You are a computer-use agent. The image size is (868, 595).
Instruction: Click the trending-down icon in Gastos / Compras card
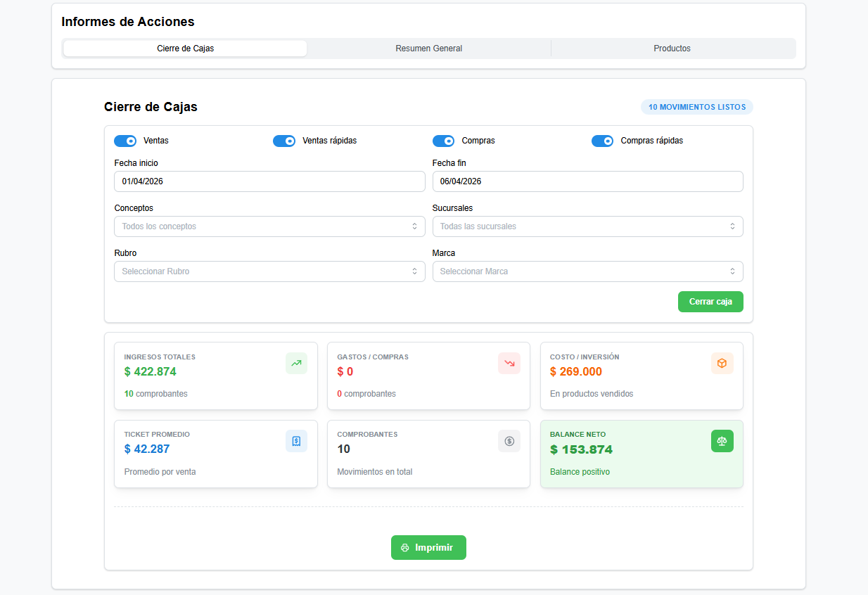pos(509,364)
